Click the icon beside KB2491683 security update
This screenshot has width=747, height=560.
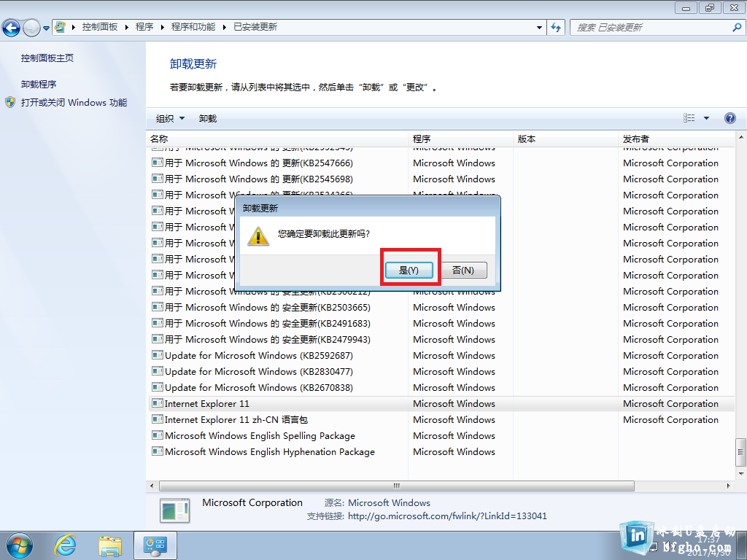point(158,323)
